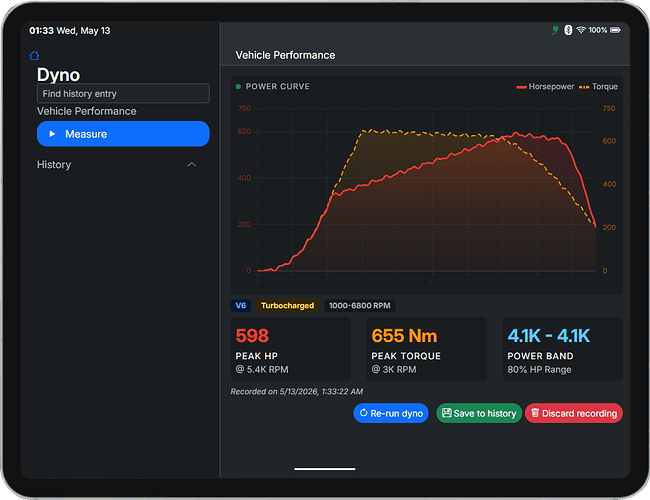Toggle the Torque legend entry
The height and width of the screenshot is (500, 650).
pos(598,87)
